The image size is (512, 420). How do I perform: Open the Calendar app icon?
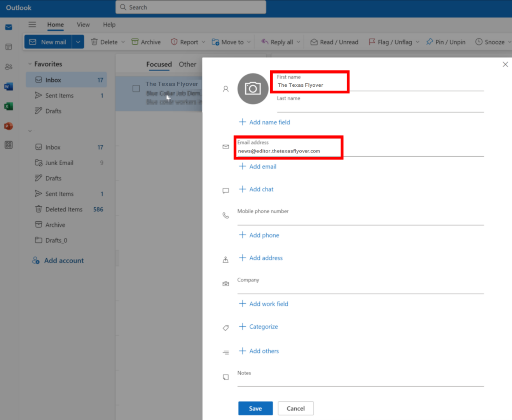pos(9,47)
